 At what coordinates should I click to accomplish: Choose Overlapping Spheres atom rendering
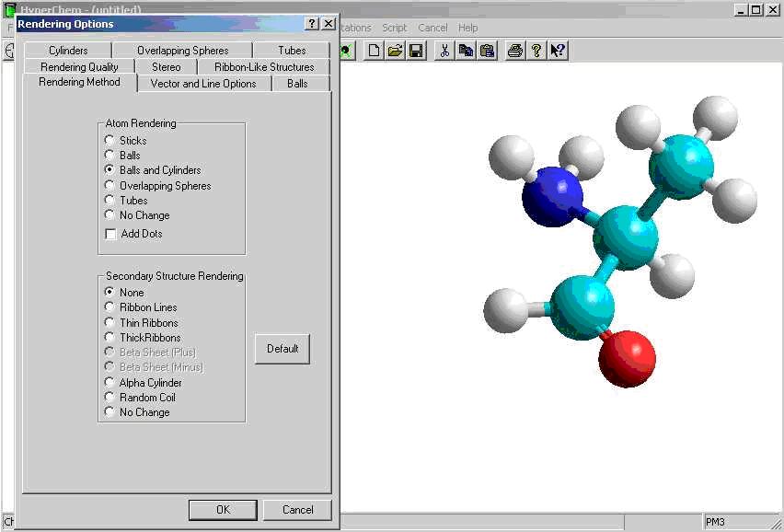click(110, 185)
